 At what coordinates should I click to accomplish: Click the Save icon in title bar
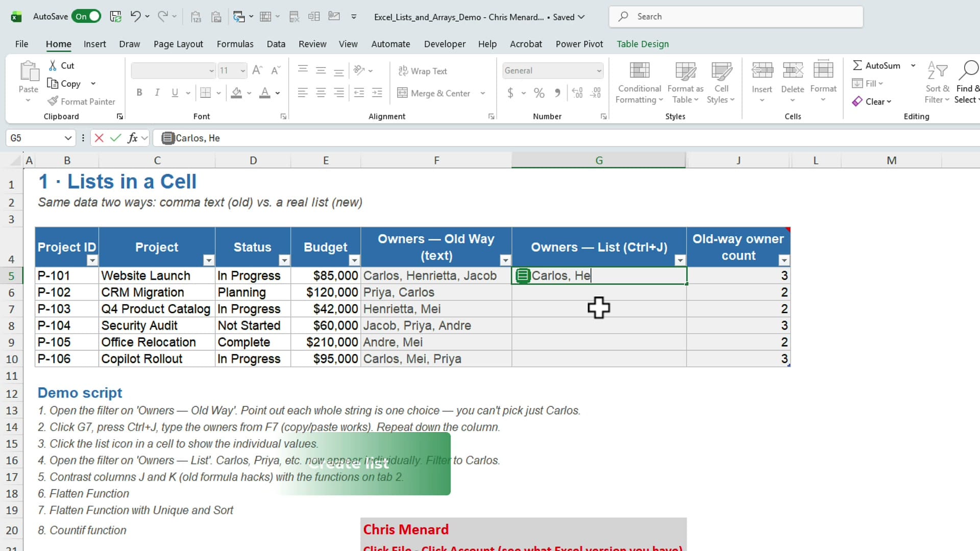[x=116, y=17]
